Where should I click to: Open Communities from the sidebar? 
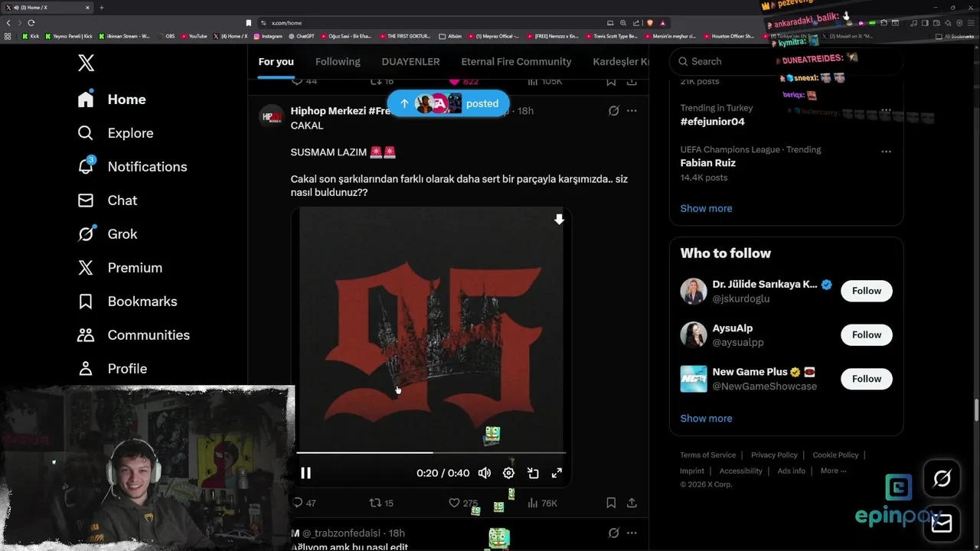point(133,335)
